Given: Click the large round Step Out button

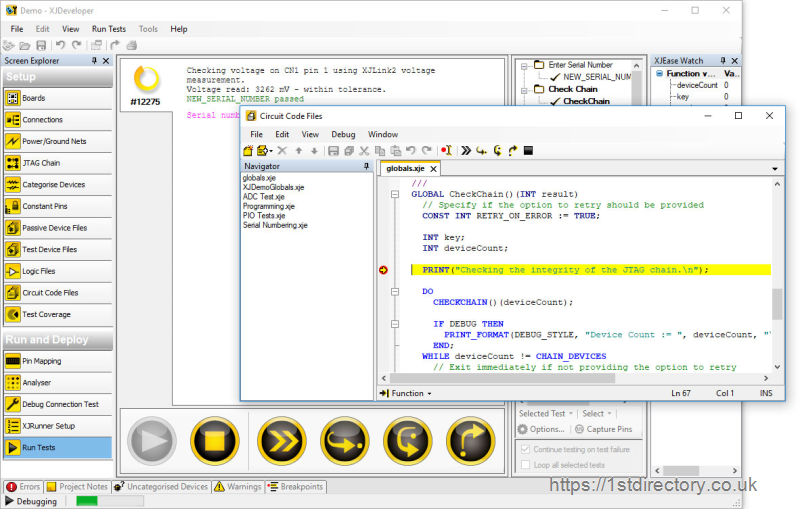Looking at the screenshot, I should coord(470,441).
